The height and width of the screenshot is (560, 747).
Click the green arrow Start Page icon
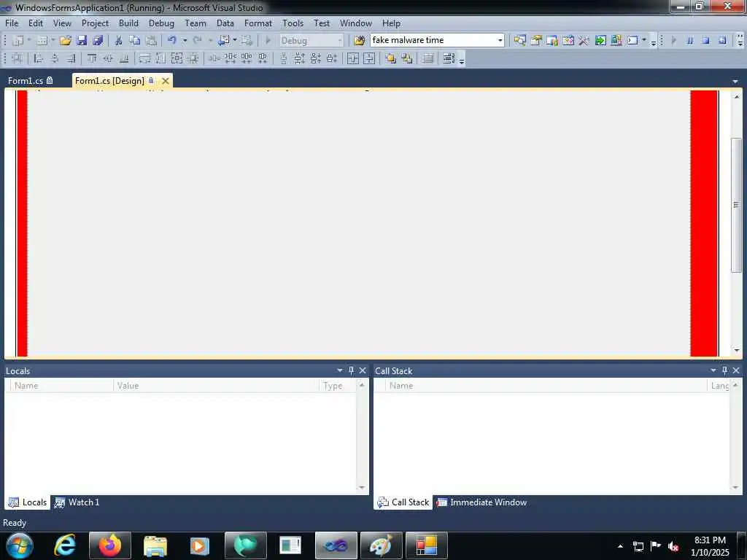pos(600,41)
